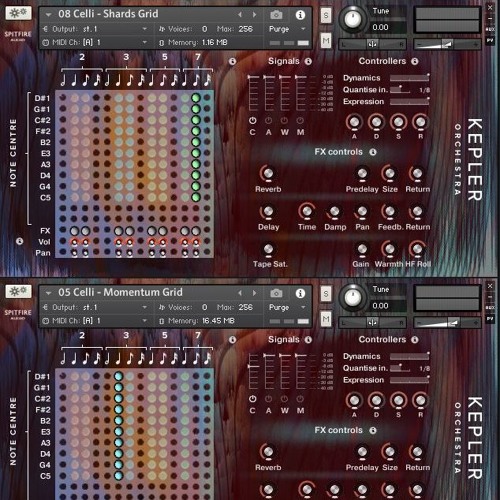The height and width of the screenshot is (500, 500).
Task: Click the Reverb knob in top FX controls
Action: 268,173
